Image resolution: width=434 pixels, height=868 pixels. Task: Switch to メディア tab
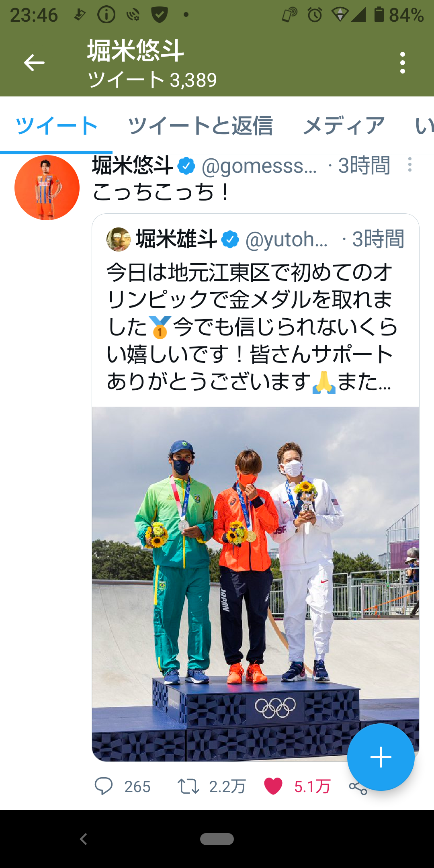(344, 125)
